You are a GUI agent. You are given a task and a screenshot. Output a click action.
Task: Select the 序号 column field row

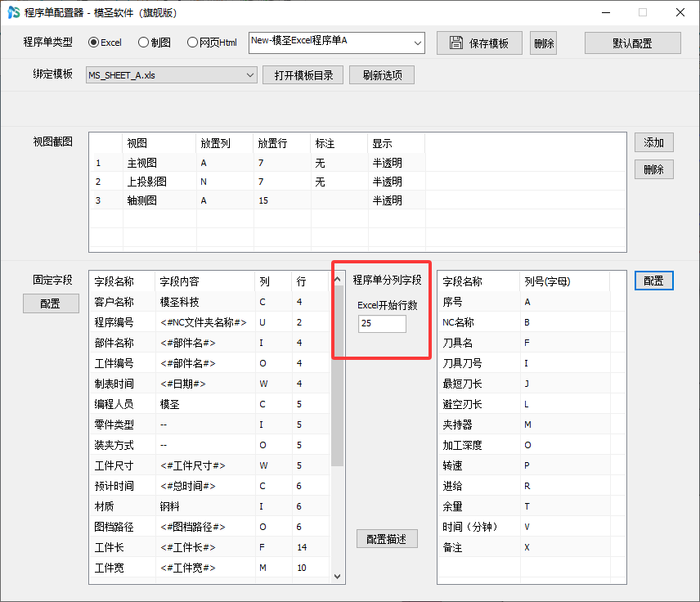tap(532, 302)
